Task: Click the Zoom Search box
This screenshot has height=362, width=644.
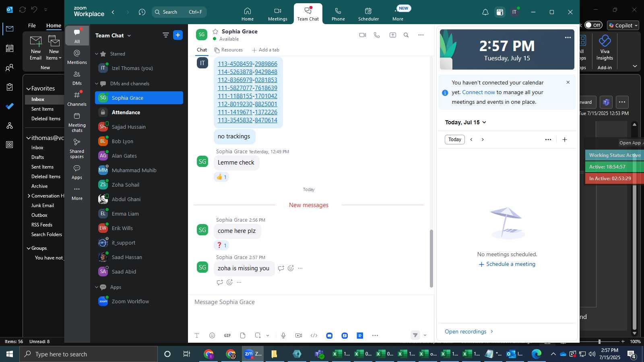Action: coord(180,12)
